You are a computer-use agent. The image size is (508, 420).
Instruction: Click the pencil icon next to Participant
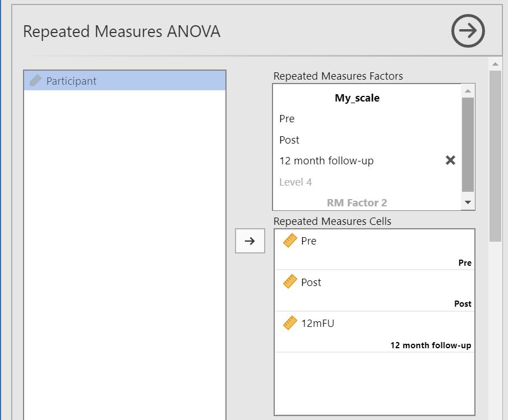[35, 81]
